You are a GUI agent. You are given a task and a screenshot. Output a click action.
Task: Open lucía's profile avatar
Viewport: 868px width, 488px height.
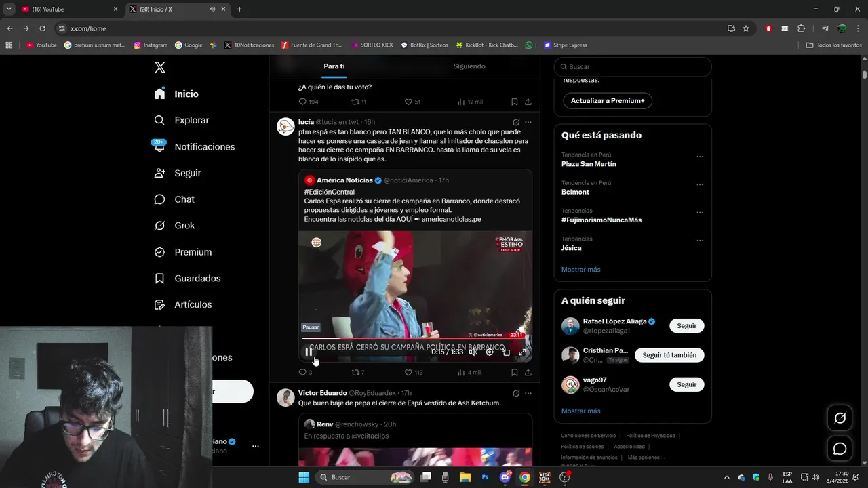pyautogui.click(x=285, y=126)
